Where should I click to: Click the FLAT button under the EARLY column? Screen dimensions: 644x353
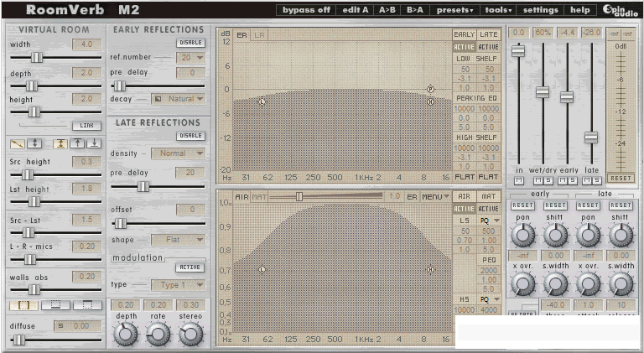point(465,177)
